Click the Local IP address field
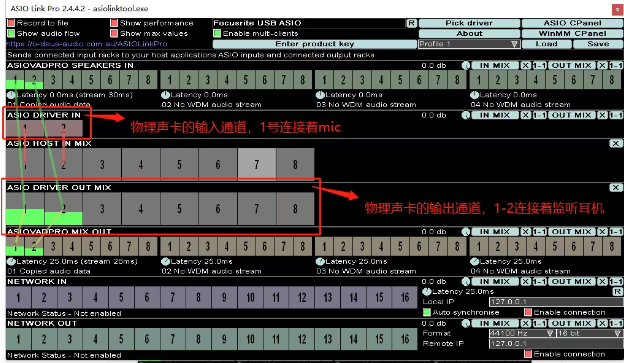 click(556, 302)
